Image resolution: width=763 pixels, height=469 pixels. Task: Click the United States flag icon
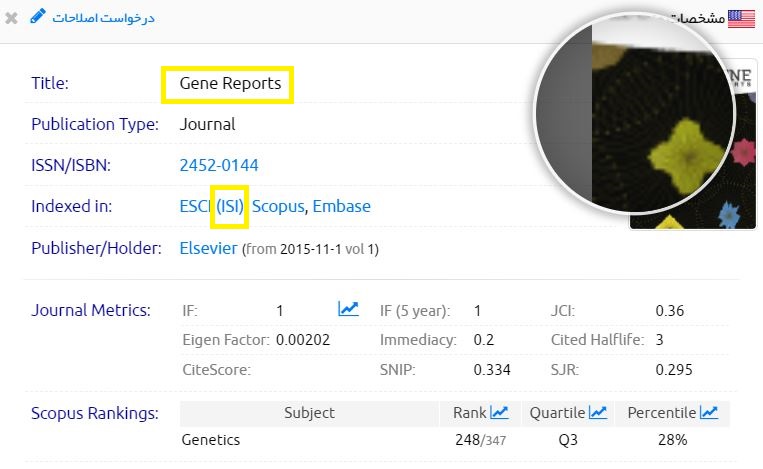742,18
